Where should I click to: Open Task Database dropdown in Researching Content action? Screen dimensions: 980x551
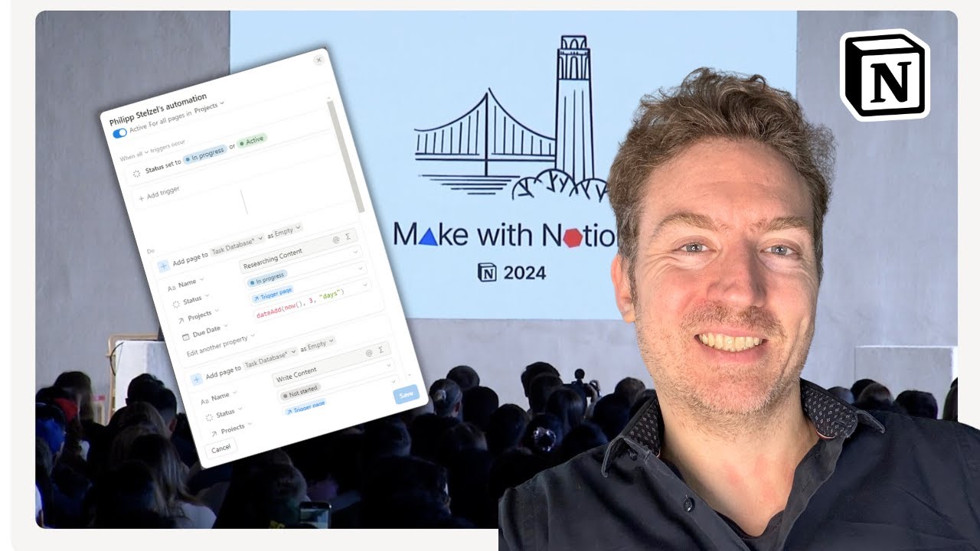coord(237,246)
